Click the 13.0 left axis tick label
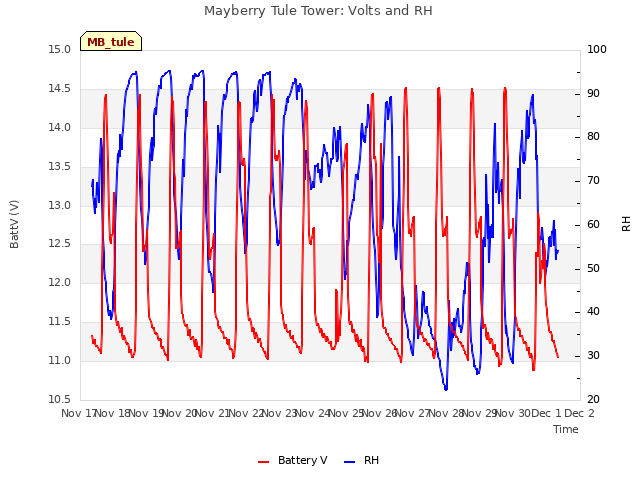 59,205
